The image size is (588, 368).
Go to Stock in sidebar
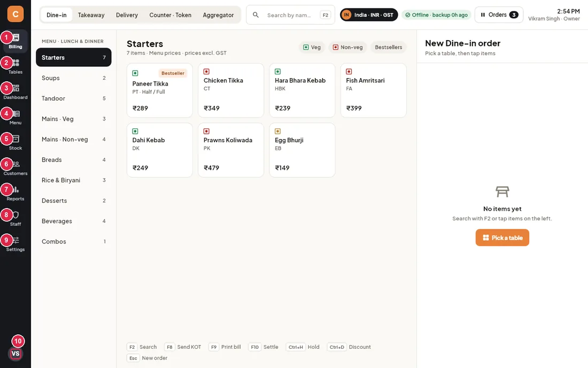click(x=16, y=142)
